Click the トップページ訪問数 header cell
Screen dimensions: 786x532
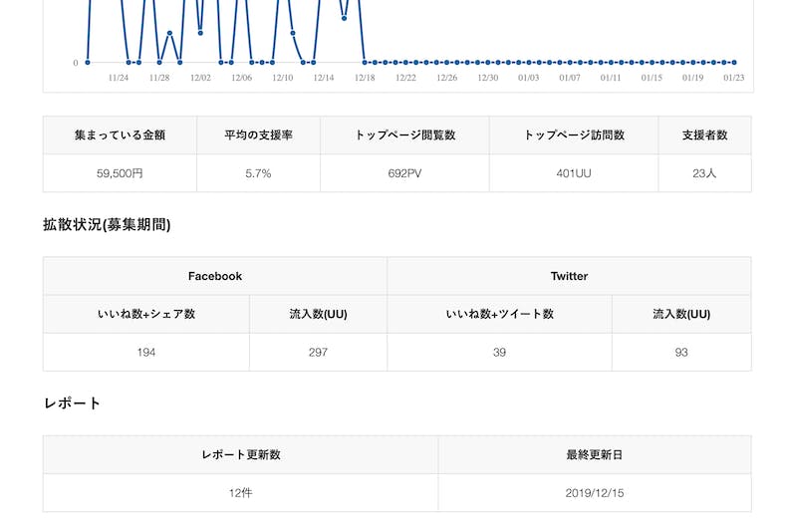[574, 135]
